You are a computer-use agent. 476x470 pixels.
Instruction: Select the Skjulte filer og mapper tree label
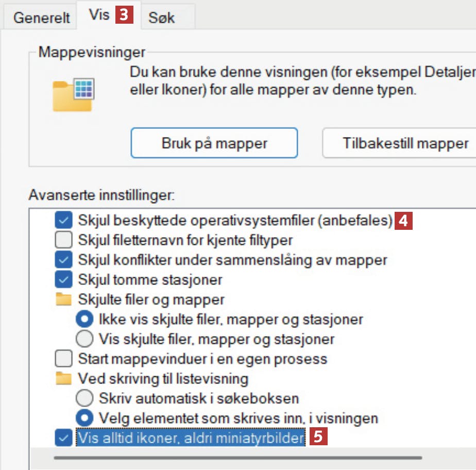(x=151, y=299)
